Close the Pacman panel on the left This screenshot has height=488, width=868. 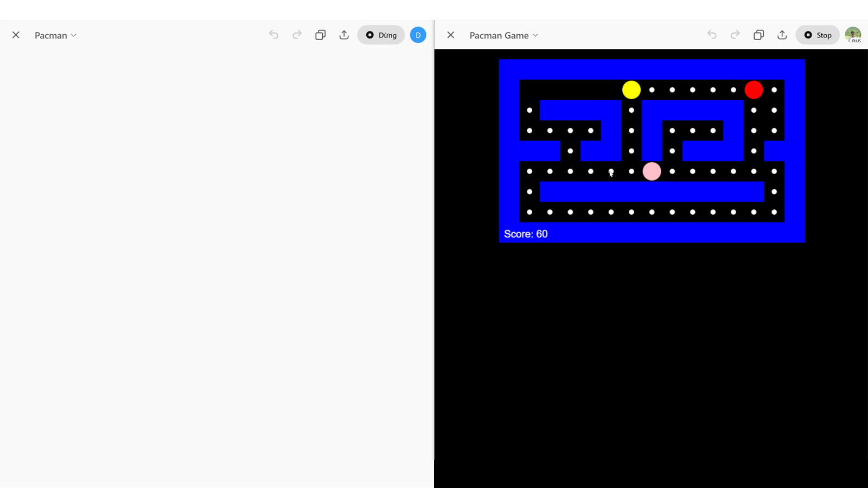point(16,35)
